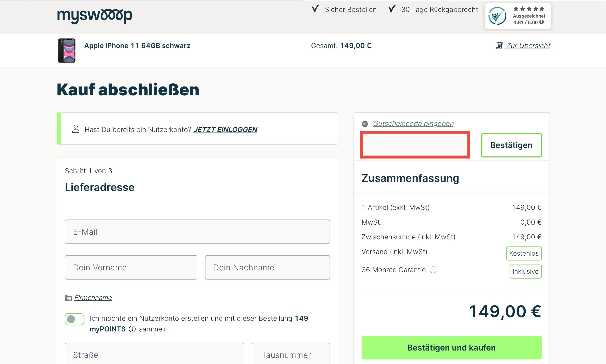Click the Sicher Bestellen checkmark icon

(x=315, y=9)
